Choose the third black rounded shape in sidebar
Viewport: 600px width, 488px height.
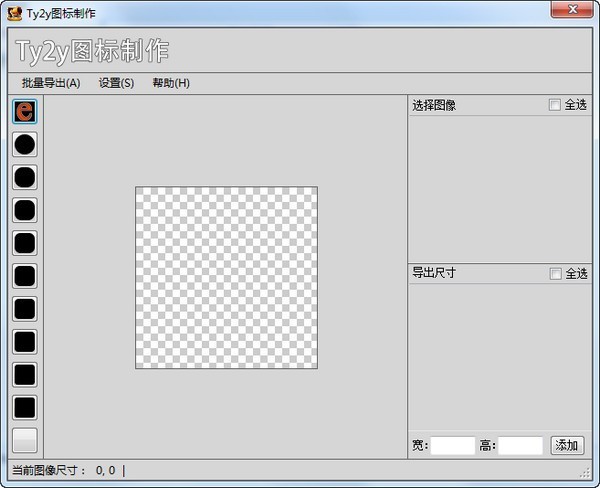tap(25, 211)
